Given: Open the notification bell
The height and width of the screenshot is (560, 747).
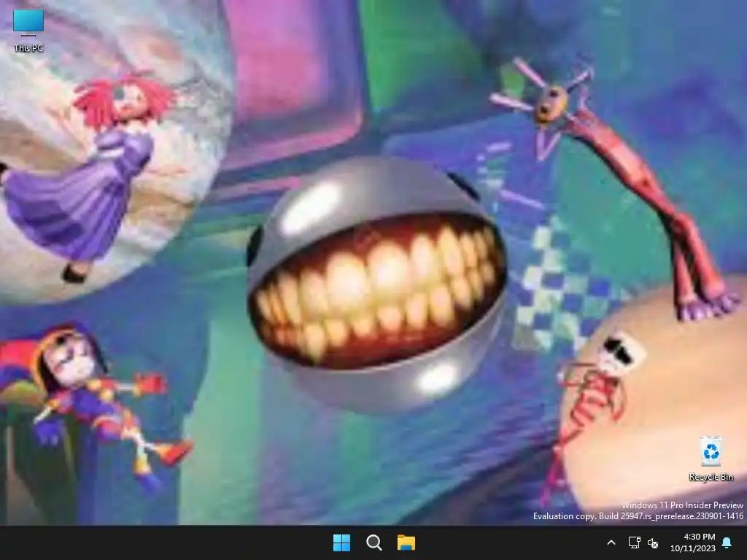Looking at the screenshot, I should pos(727,542).
